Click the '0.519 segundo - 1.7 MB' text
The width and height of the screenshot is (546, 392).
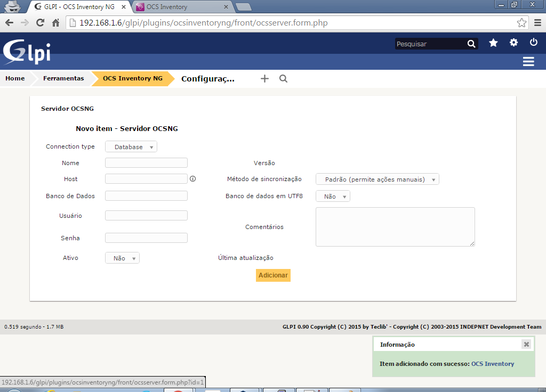(34, 327)
